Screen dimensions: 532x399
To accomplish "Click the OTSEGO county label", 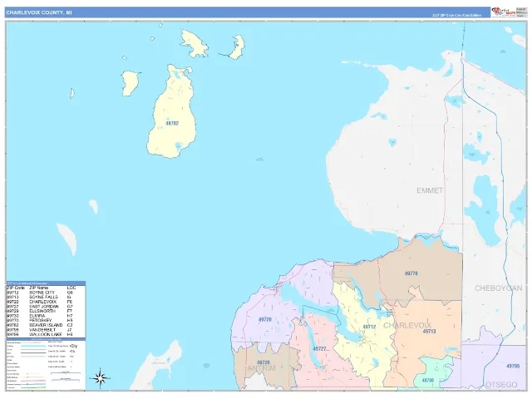I will (501, 384).
